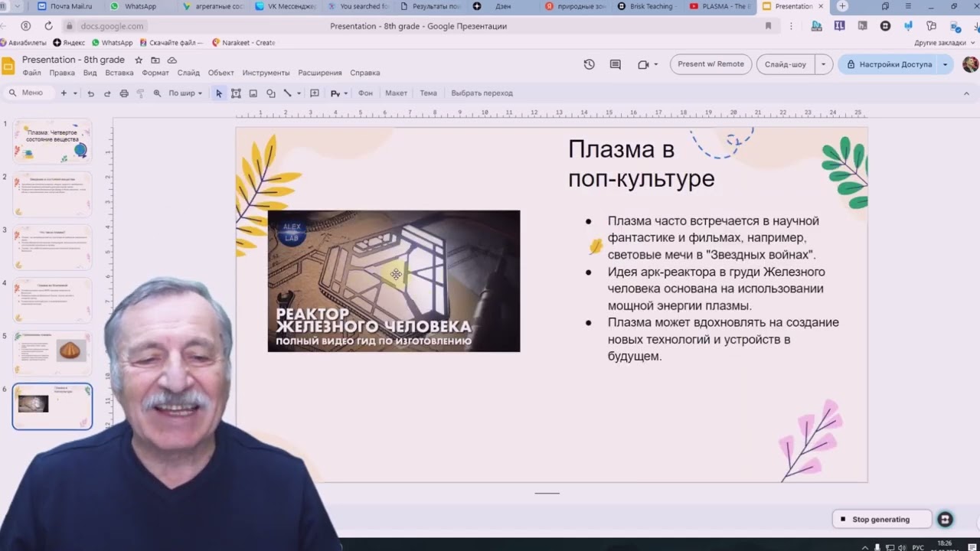Click the Меню search field

coord(31,93)
